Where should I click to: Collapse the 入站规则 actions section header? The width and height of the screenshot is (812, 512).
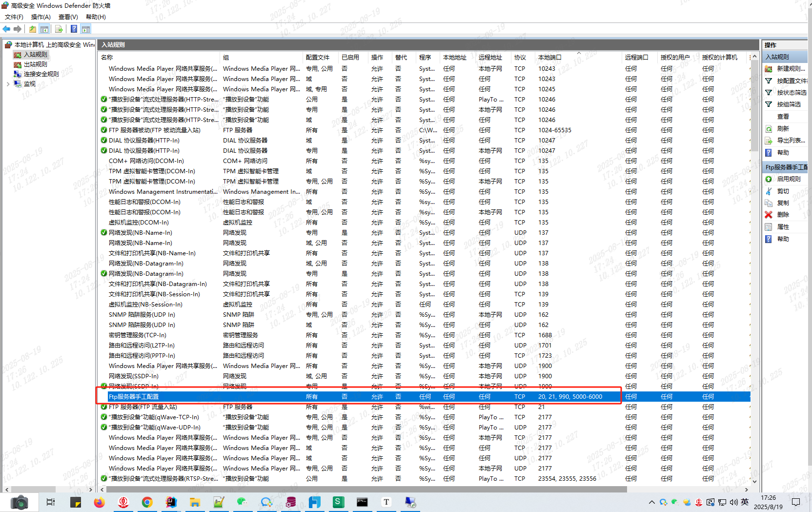(785, 57)
